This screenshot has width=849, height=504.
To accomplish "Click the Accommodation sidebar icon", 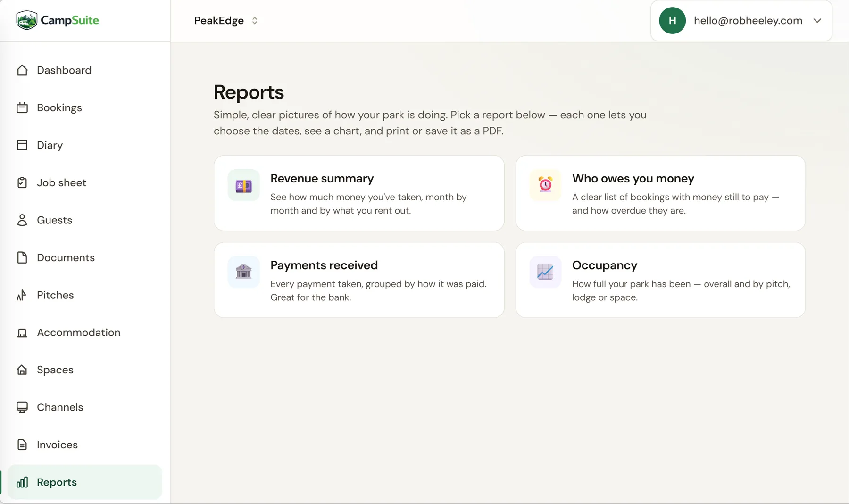I will [22, 332].
